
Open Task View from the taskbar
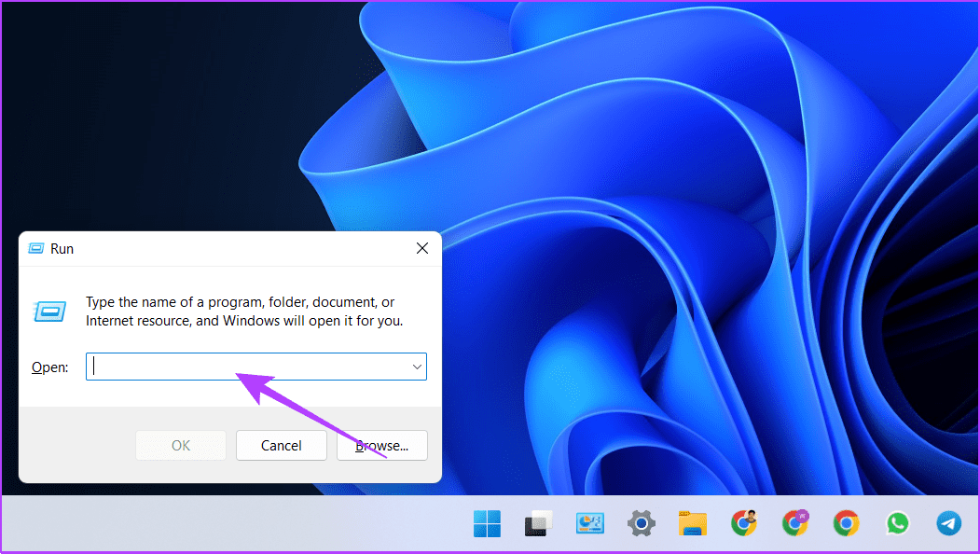[535, 524]
